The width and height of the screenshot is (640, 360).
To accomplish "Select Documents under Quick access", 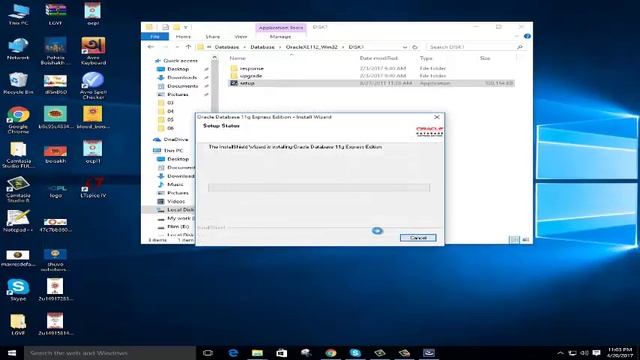I will point(182,86).
